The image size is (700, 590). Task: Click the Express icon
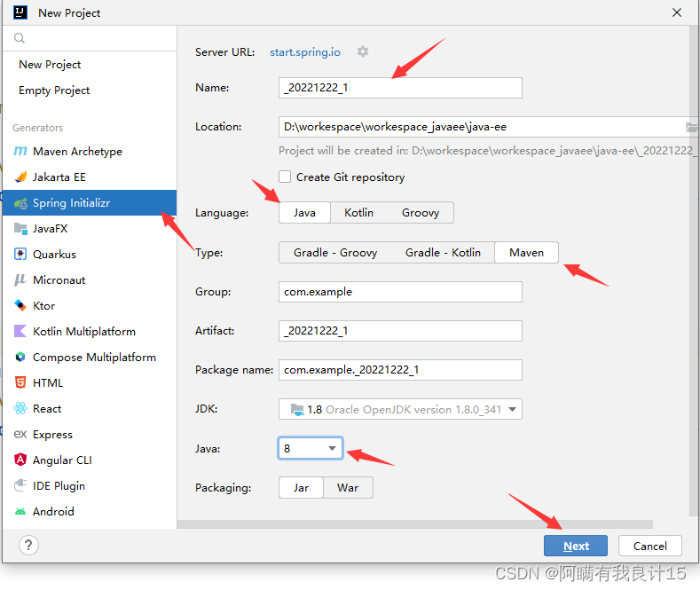click(x=20, y=434)
